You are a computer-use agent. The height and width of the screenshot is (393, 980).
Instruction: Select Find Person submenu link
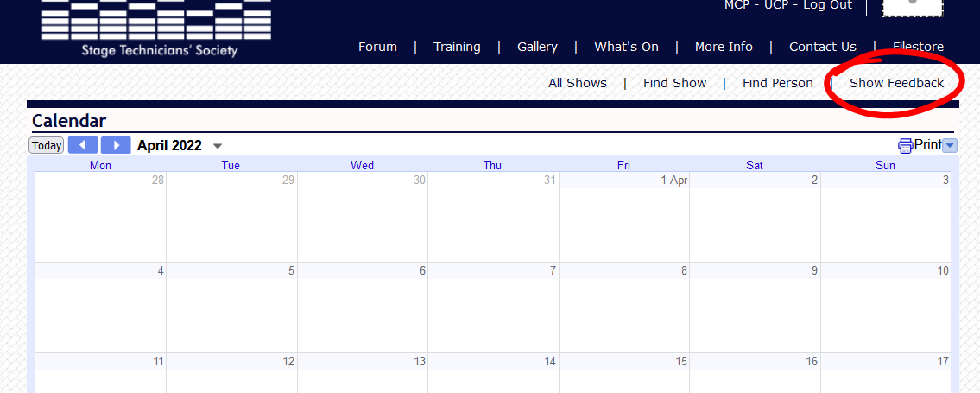tap(777, 83)
